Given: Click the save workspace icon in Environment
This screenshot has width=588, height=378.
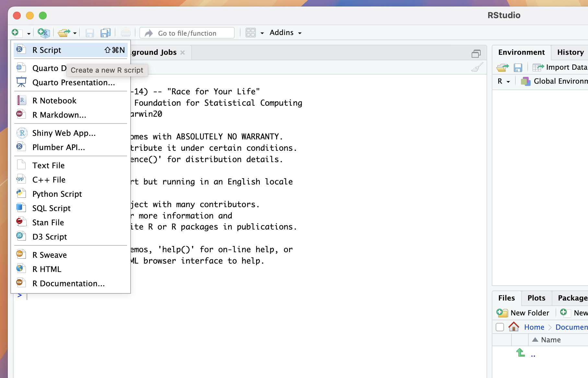Looking at the screenshot, I should (518, 67).
